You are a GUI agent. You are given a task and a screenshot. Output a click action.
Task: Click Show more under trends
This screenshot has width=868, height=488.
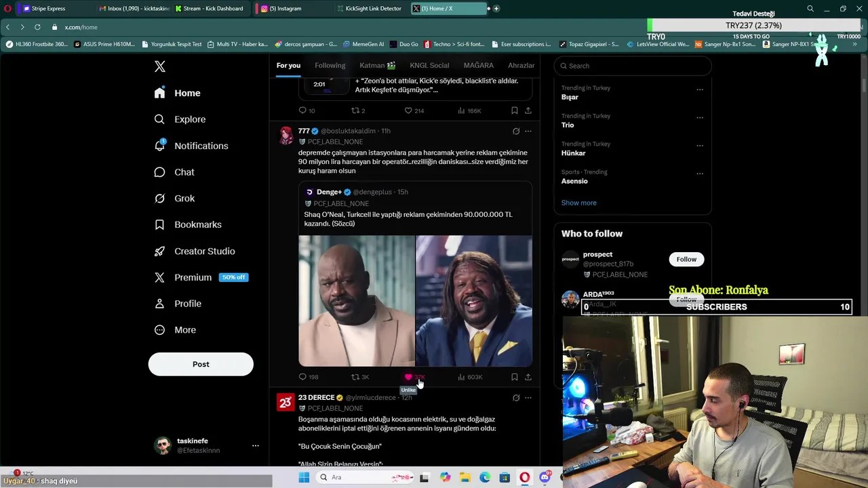578,203
